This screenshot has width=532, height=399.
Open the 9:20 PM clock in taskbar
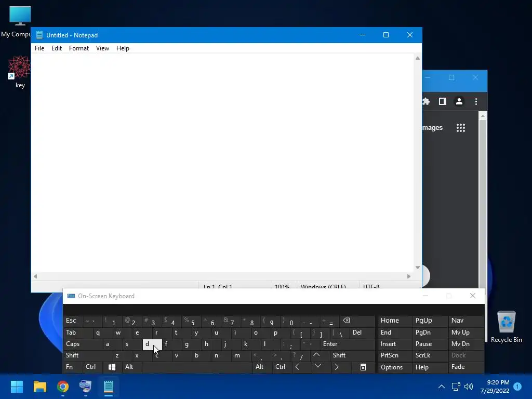[495, 387]
